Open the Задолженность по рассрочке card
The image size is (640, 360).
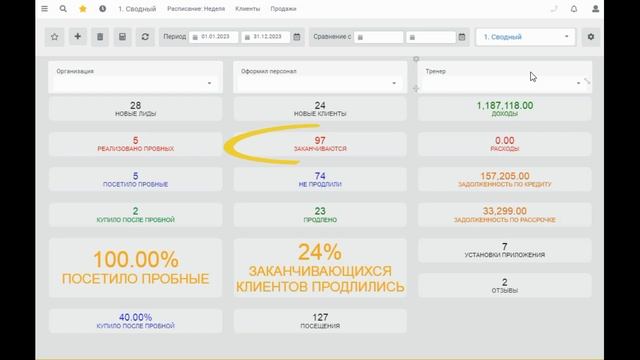504,215
